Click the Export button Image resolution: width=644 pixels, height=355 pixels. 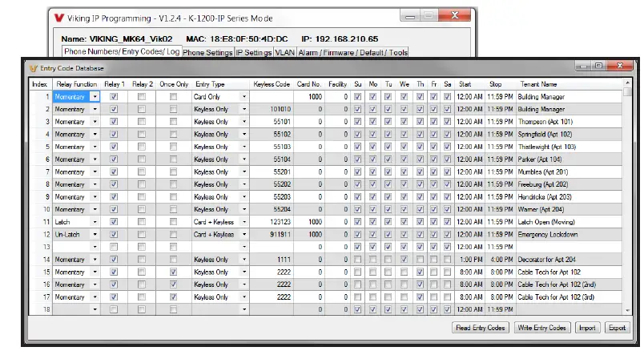617,328
